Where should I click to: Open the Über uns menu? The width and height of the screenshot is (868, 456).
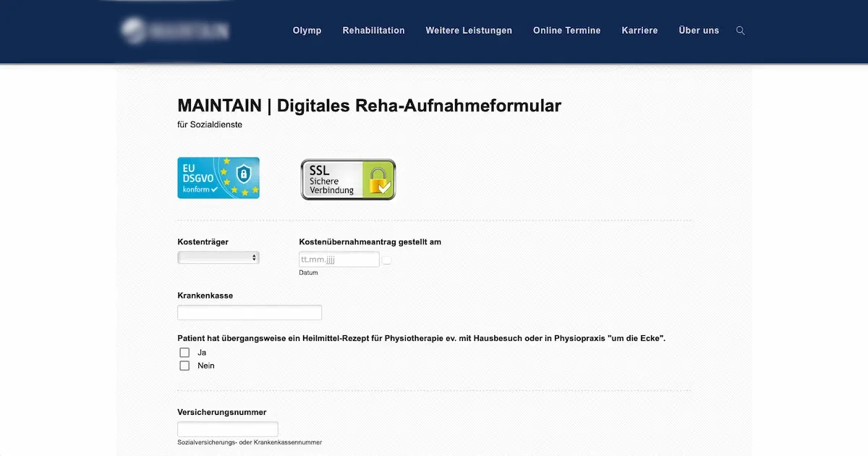699,30
